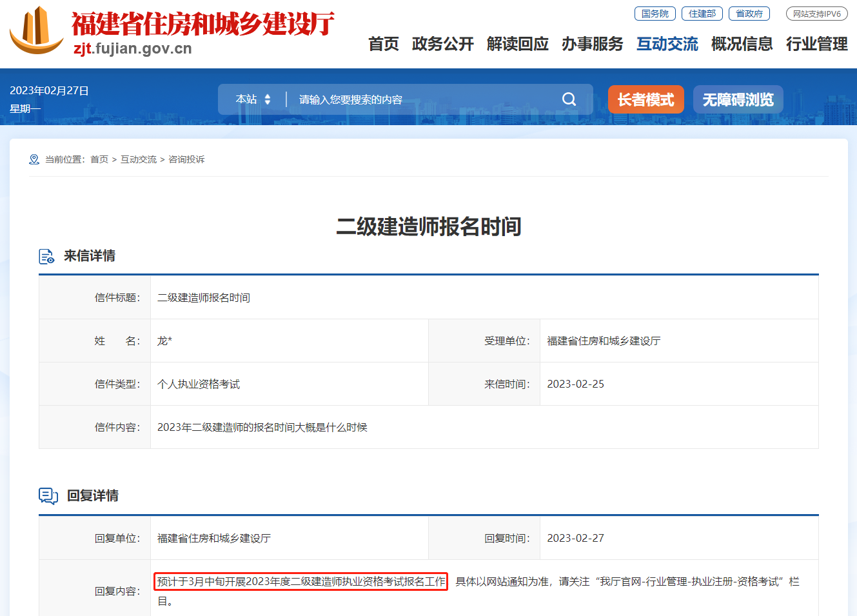The height and width of the screenshot is (616, 857).
Task: Toggle 长者模式 elder mode
Action: click(x=645, y=100)
